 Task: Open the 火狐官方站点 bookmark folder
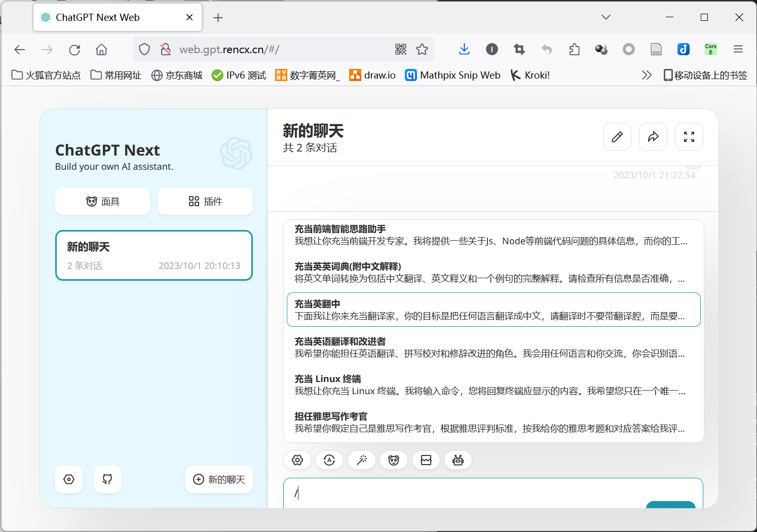coord(46,75)
